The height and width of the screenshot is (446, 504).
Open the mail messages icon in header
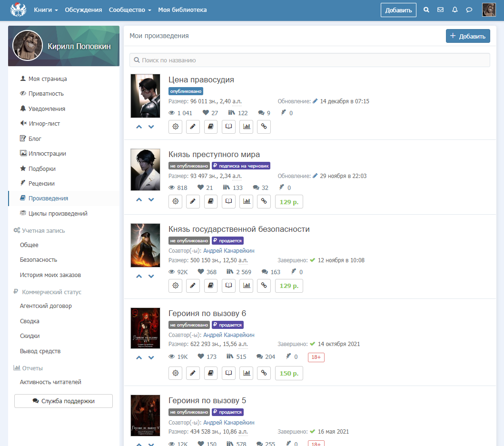(x=440, y=10)
